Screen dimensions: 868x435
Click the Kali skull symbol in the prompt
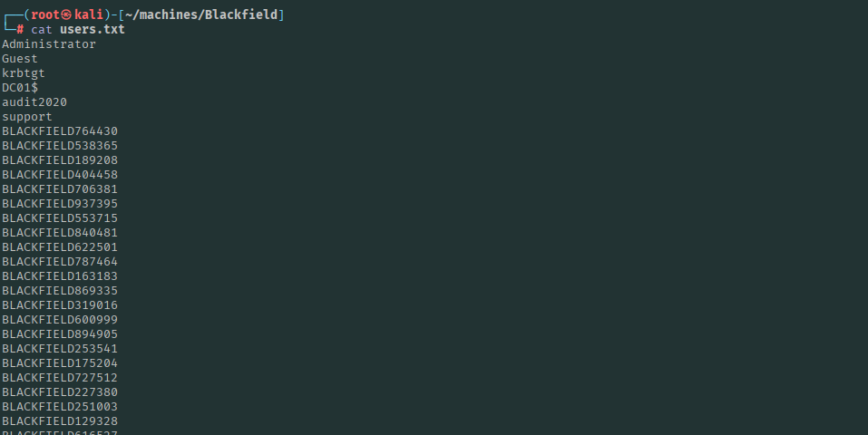[66, 15]
